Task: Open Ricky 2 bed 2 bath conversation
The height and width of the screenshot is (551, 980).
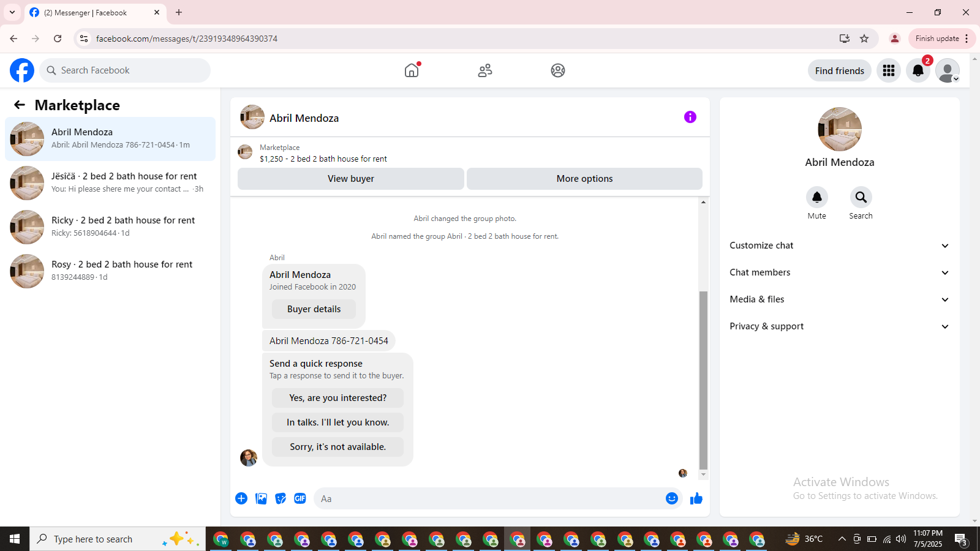Action: pyautogui.click(x=110, y=227)
